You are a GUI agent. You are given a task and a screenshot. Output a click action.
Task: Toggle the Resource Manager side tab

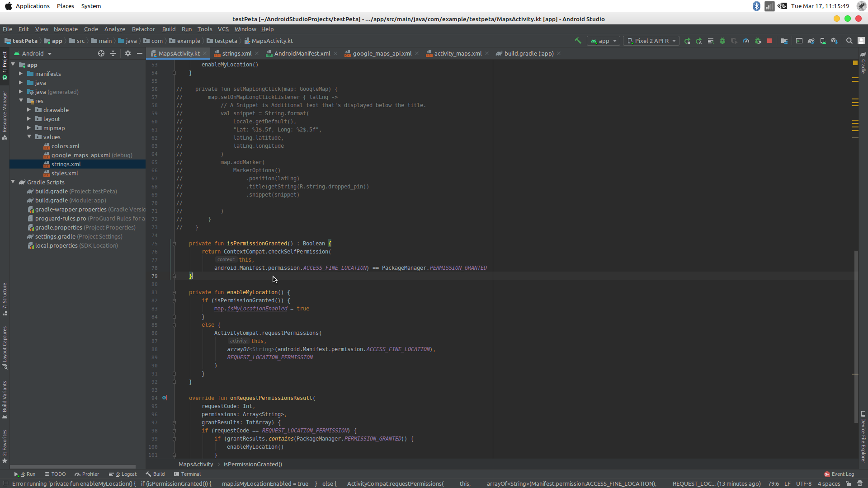tap(5, 115)
